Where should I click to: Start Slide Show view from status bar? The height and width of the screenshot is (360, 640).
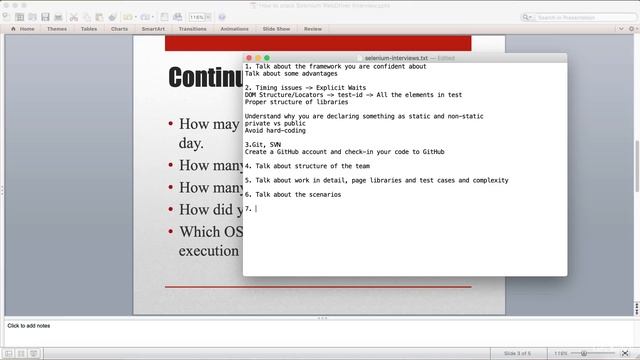[34, 353]
